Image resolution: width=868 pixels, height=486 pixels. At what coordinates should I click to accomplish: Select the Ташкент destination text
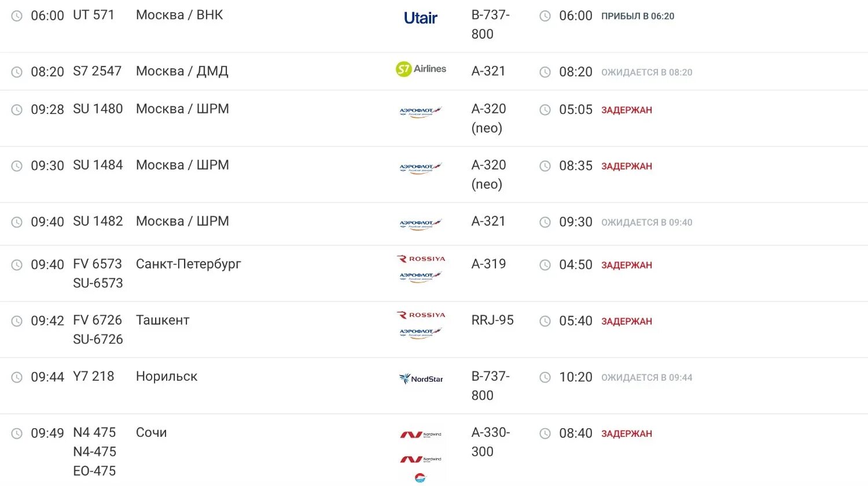tap(163, 320)
